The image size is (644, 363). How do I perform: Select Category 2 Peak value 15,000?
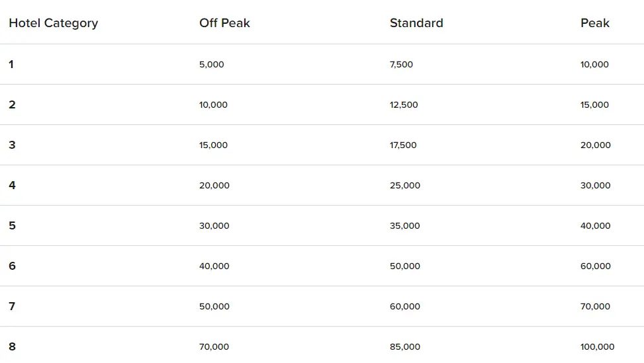[594, 105]
